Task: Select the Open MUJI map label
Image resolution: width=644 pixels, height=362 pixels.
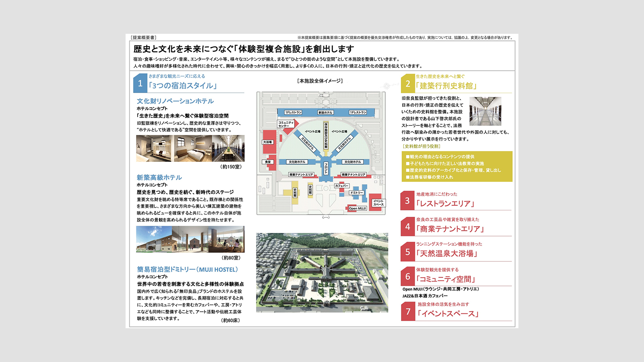Action: [x=357, y=208]
